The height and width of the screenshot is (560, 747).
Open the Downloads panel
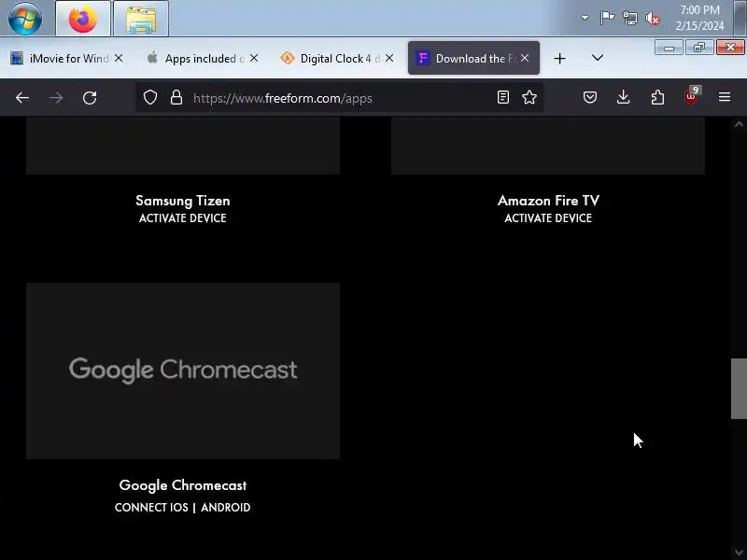623,98
